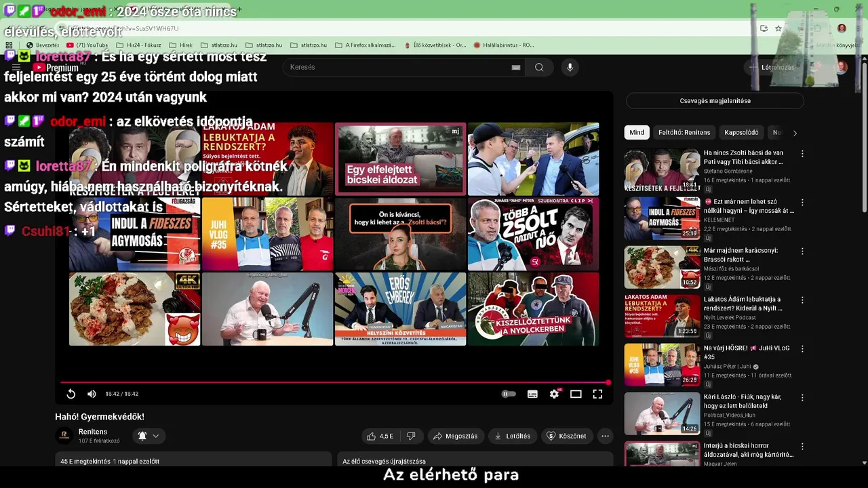This screenshot has width=868, height=488.
Task: Click Csevegés megjelenítése to show chat
Action: 715,101
